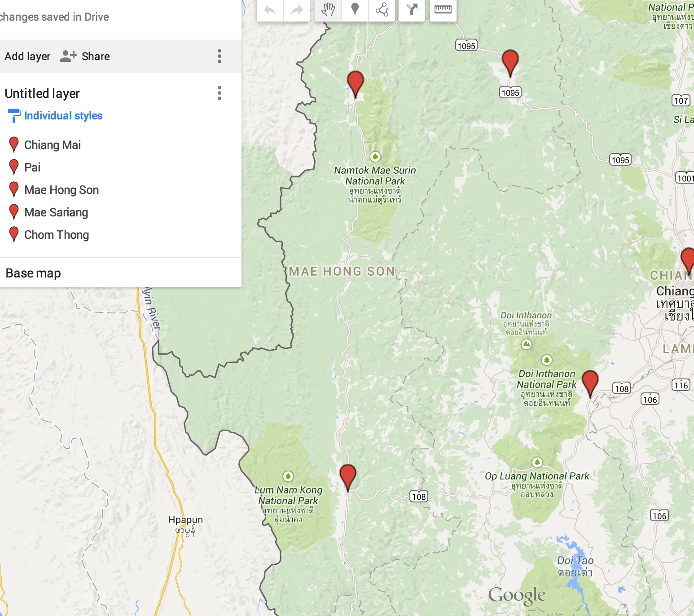Click the undo arrow in the toolbar
The width and height of the screenshot is (694, 616).
tap(270, 10)
